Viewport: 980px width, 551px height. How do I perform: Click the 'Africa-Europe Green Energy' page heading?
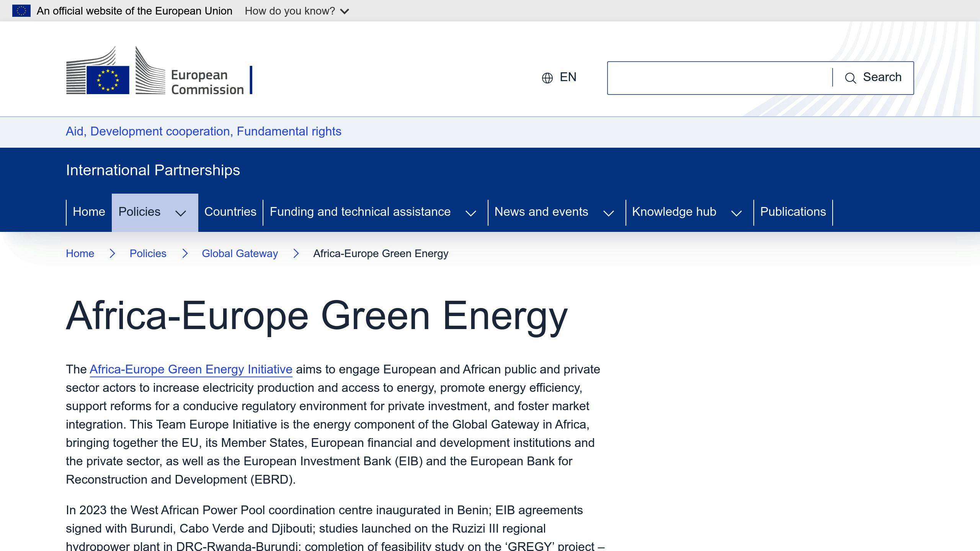(x=317, y=316)
